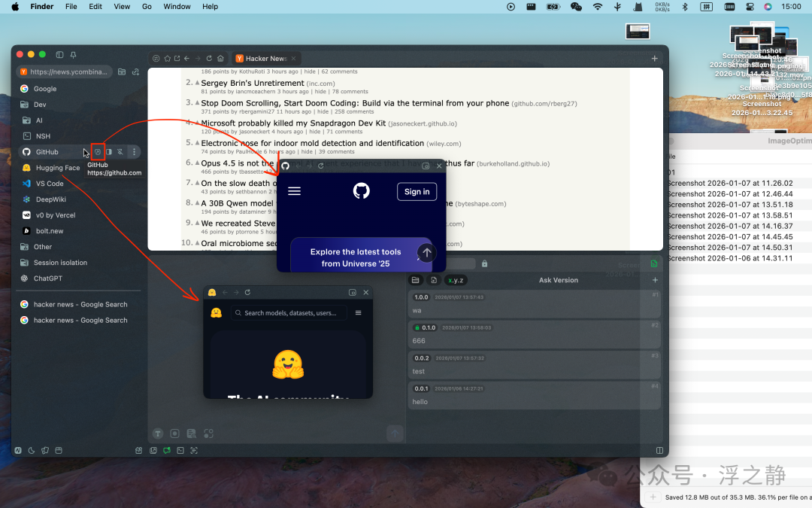Switch to the Hacker News tab
This screenshot has width=812, height=508.
pos(266,59)
